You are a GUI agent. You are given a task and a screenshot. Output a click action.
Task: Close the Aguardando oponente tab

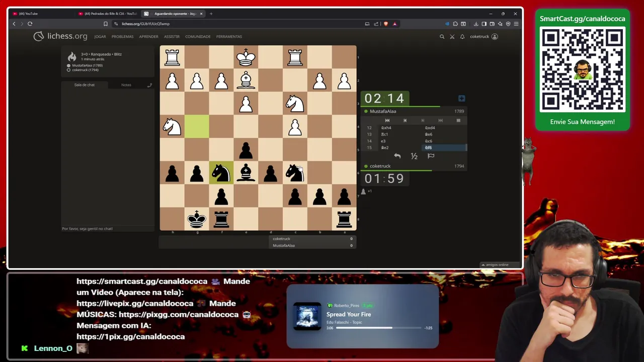tap(201, 14)
